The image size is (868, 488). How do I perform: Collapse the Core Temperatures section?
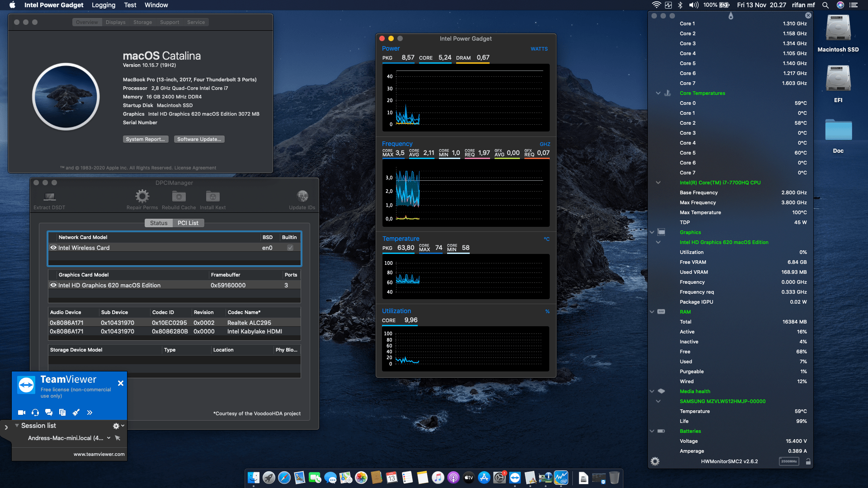pyautogui.click(x=658, y=93)
